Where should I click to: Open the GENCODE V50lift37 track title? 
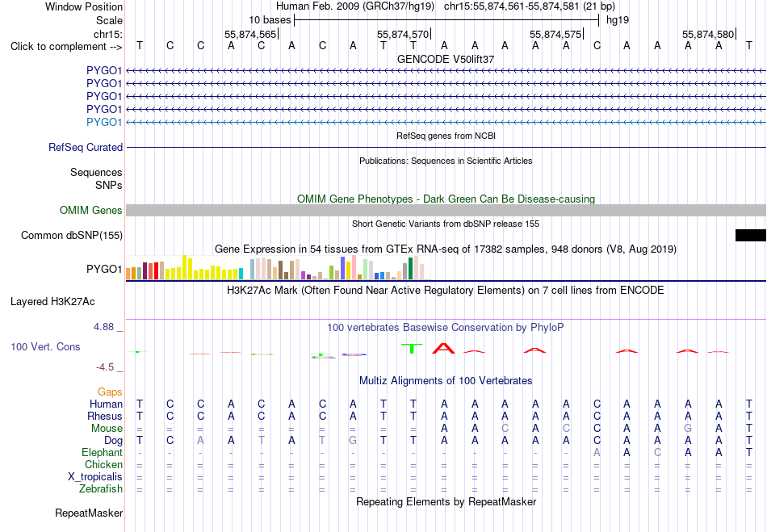coord(446,59)
